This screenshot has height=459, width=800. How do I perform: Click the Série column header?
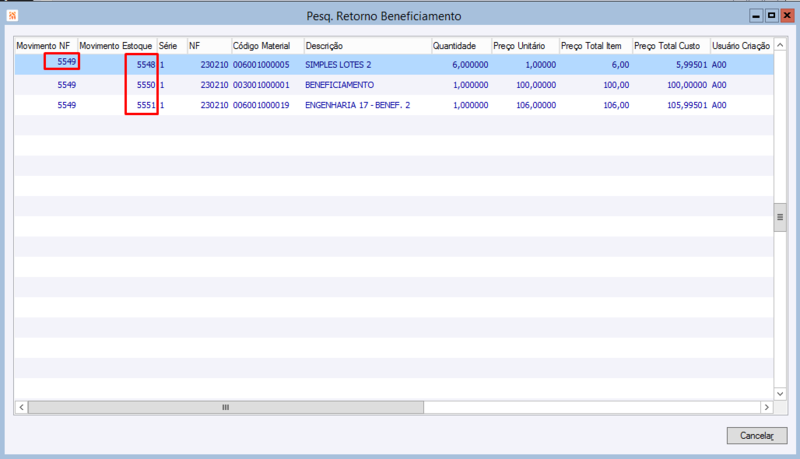[x=172, y=46]
